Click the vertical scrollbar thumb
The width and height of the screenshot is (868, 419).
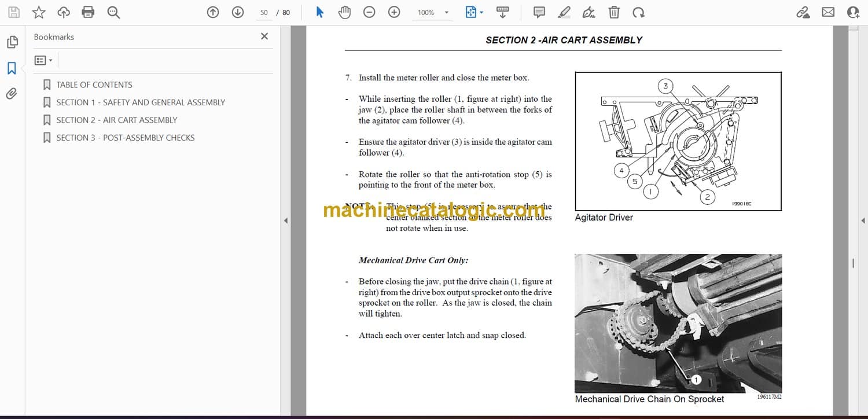853,263
